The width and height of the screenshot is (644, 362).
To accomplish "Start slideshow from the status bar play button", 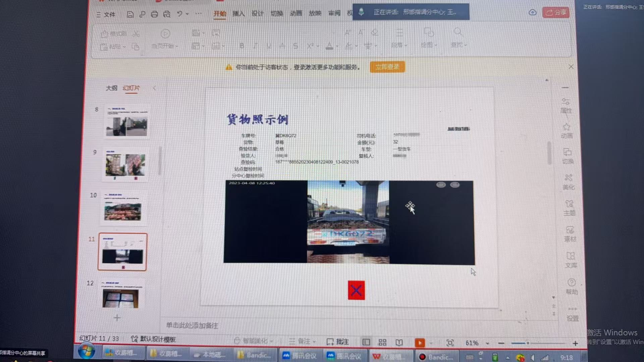I will [420, 342].
